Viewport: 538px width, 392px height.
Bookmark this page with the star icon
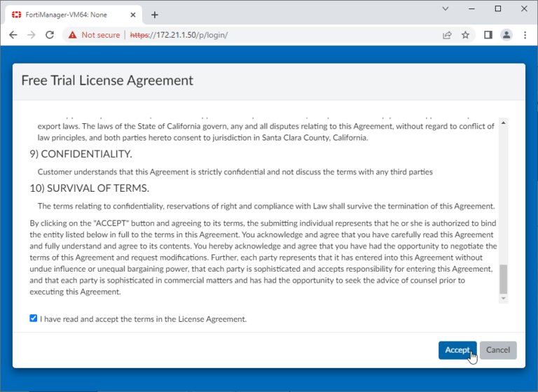tap(465, 35)
